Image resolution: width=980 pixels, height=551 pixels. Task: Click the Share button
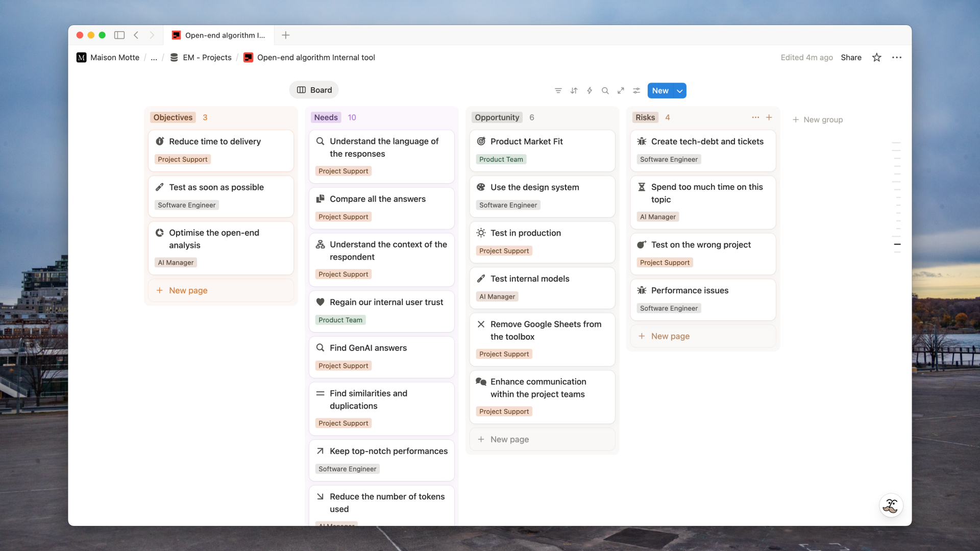(x=851, y=58)
